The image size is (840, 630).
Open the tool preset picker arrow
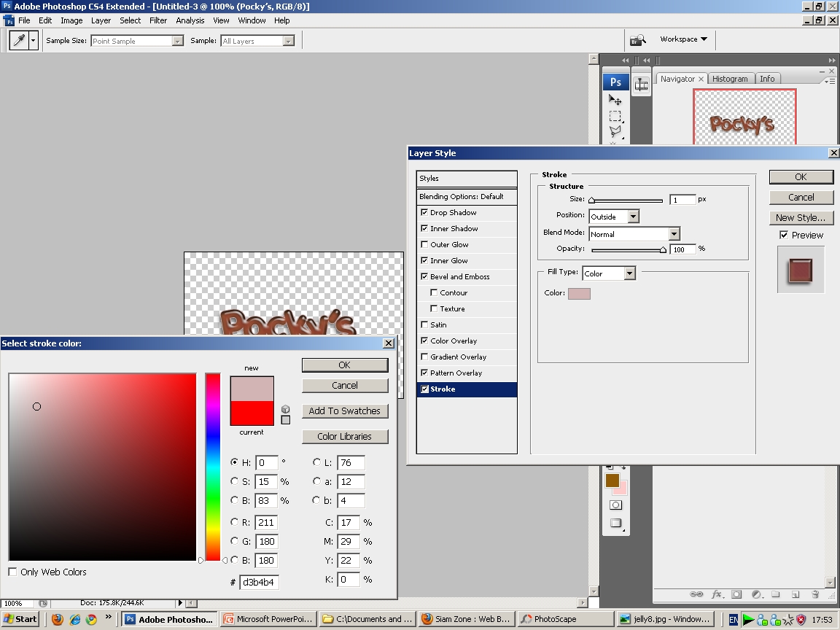[34, 40]
